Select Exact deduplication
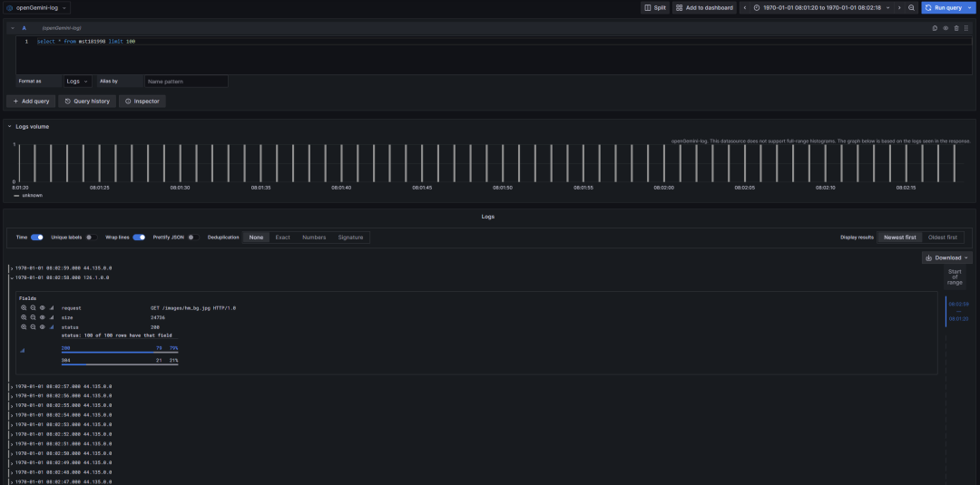This screenshot has width=980, height=485. 282,238
